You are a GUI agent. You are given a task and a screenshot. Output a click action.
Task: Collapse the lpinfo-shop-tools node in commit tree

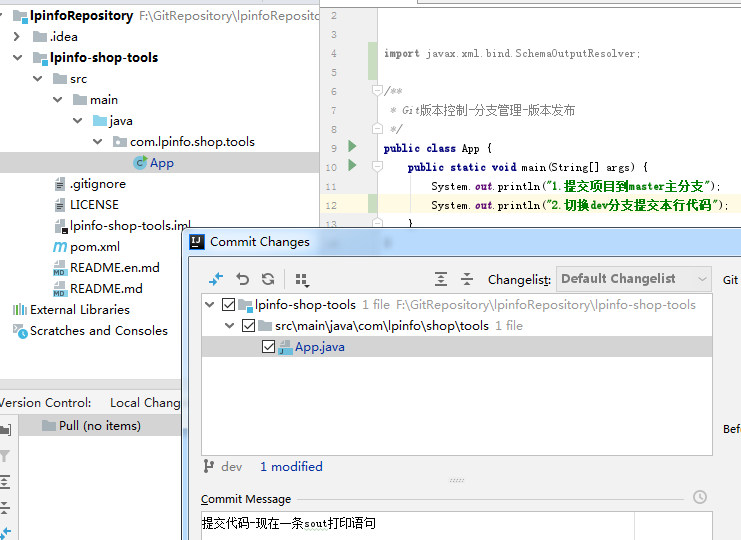(x=210, y=305)
